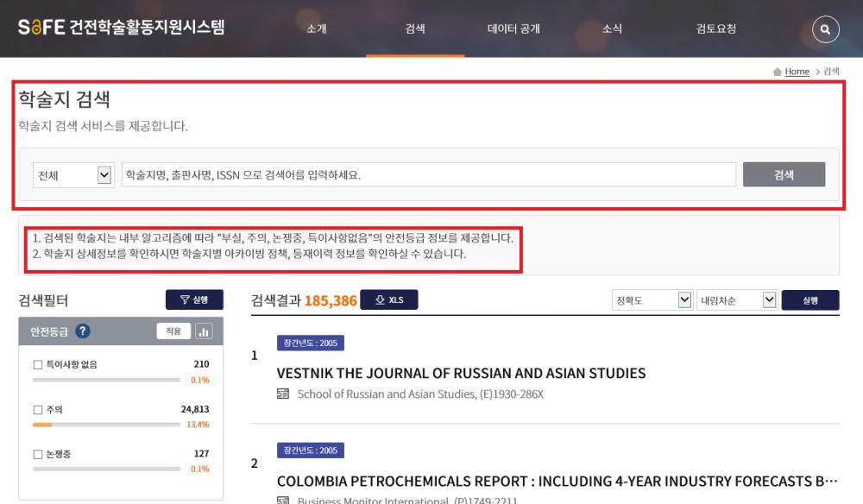This screenshot has height=504, width=863.
Task: Click the journal search input field
Action: point(427,173)
